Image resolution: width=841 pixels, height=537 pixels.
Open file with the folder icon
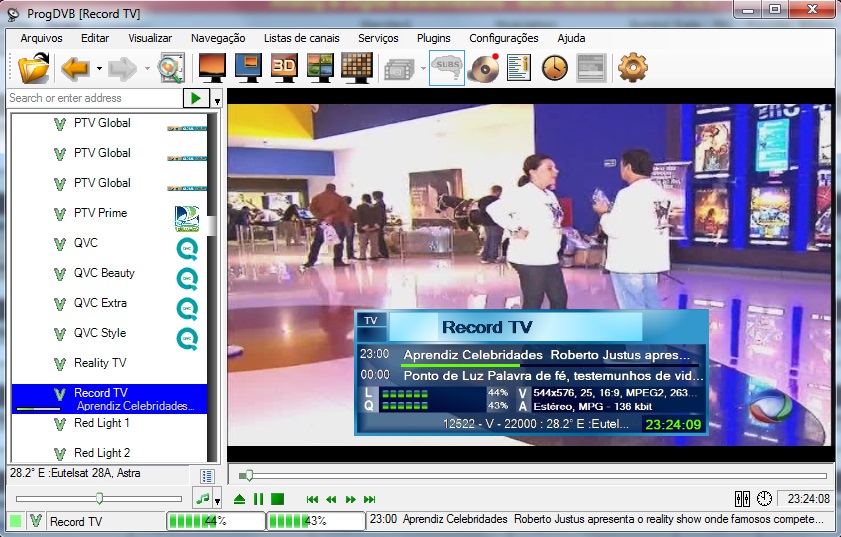point(33,68)
